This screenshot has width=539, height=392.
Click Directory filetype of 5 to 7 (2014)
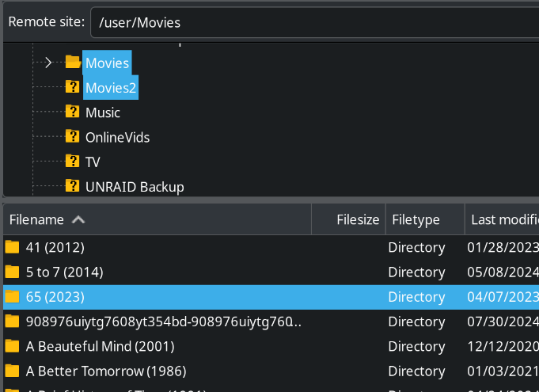[x=416, y=272]
